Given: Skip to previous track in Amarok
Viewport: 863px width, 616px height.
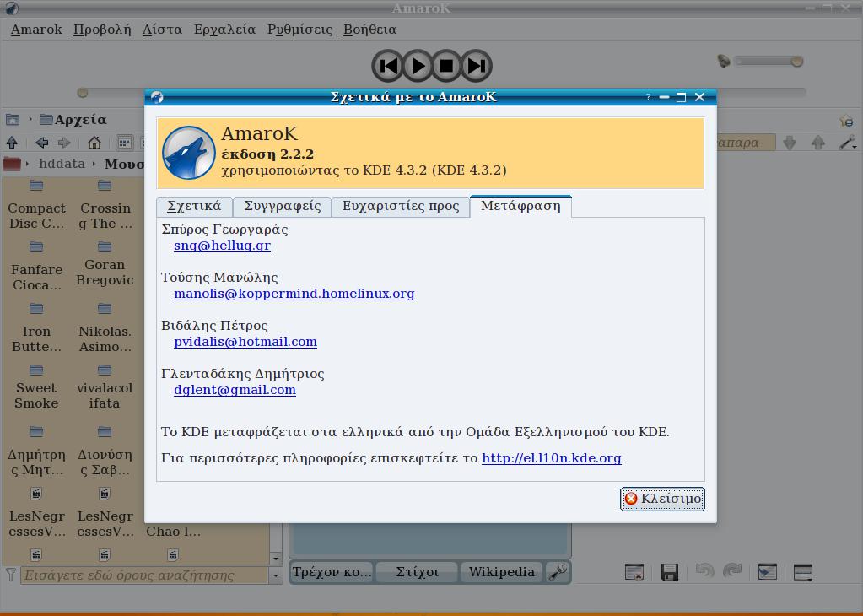Looking at the screenshot, I should pyautogui.click(x=387, y=66).
